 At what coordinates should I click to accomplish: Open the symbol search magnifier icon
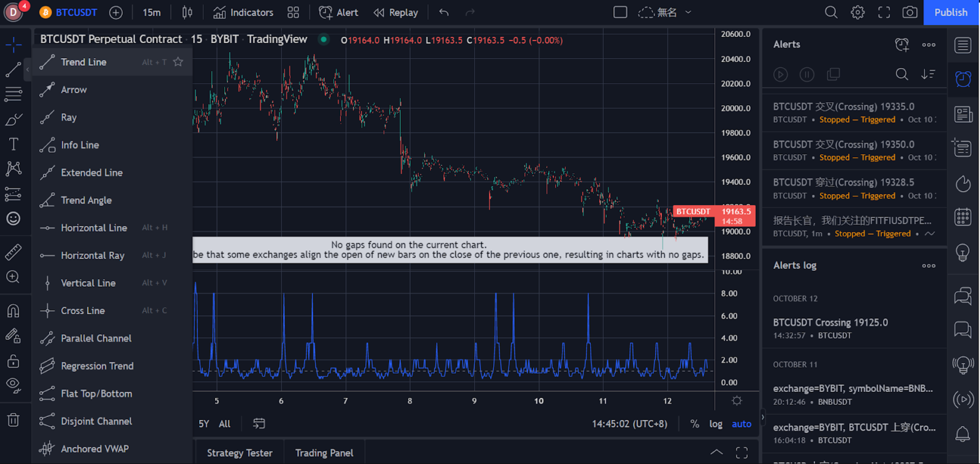point(831,12)
